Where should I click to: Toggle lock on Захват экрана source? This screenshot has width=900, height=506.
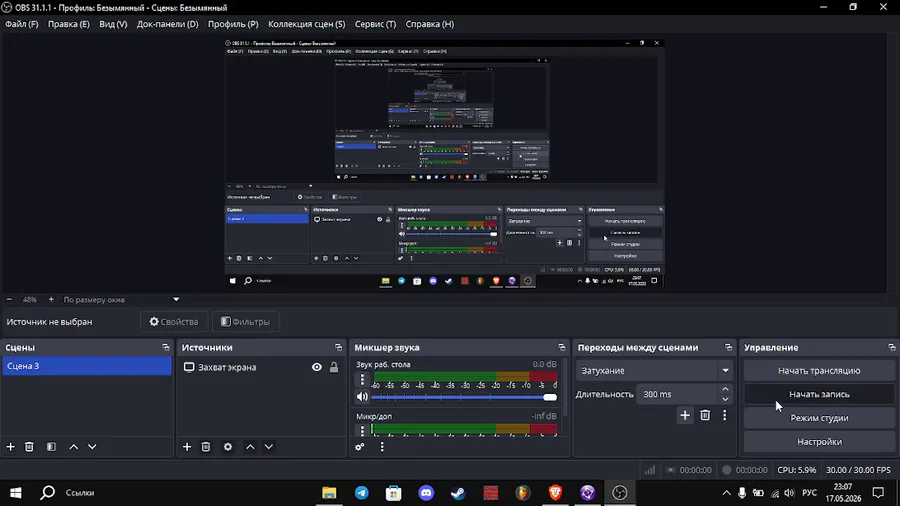[x=333, y=367]
